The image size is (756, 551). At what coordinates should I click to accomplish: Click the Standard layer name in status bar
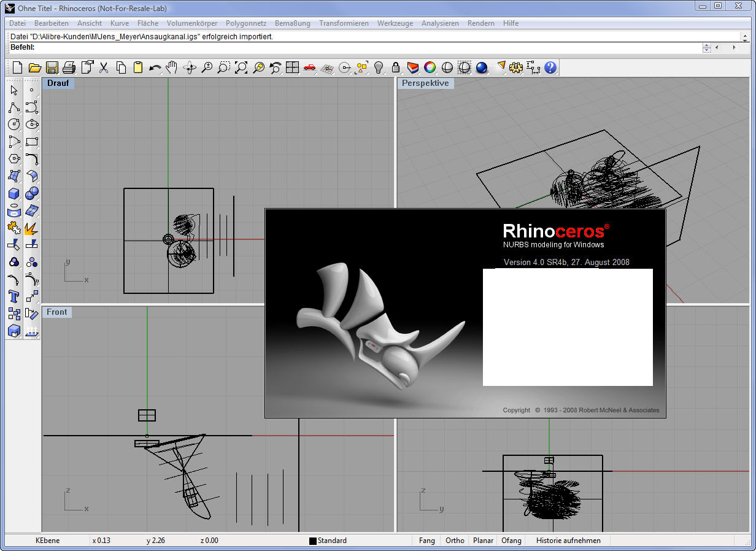(332, 541)
